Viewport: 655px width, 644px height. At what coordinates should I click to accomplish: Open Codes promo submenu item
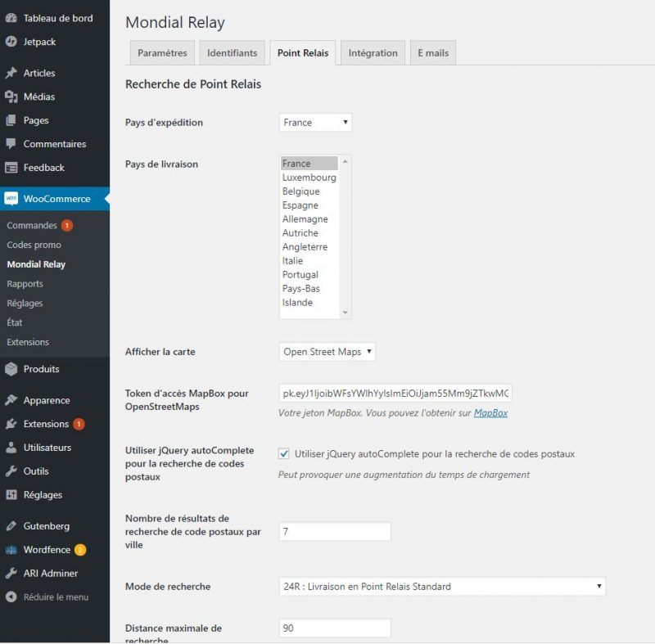[34, 245]
